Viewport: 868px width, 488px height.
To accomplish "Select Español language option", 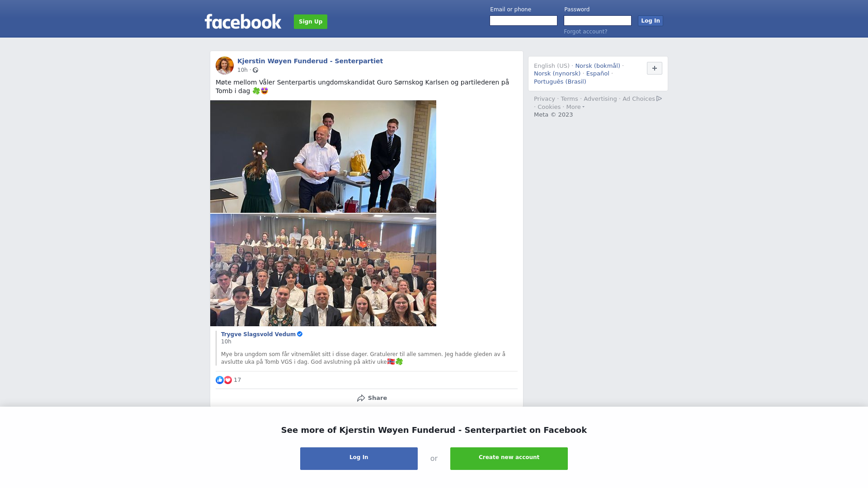I will coord(598,74).
